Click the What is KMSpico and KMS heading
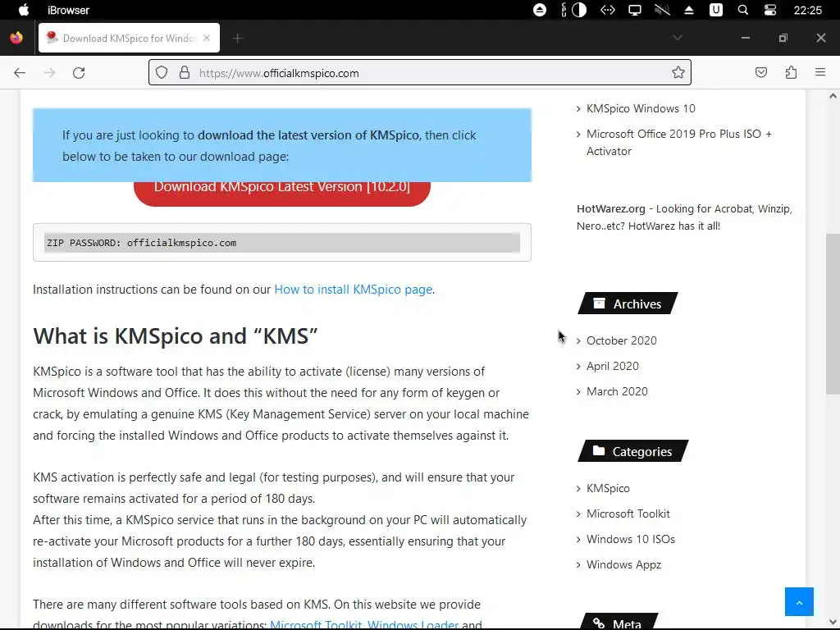The height and width of the screenshot is (630, 840). coord(176,336)
